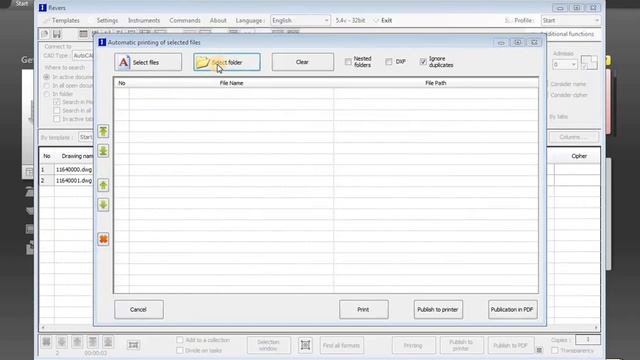This screenshot has width=640, height=360.
Task: Move selected file down one row
Action: point(103,204)
